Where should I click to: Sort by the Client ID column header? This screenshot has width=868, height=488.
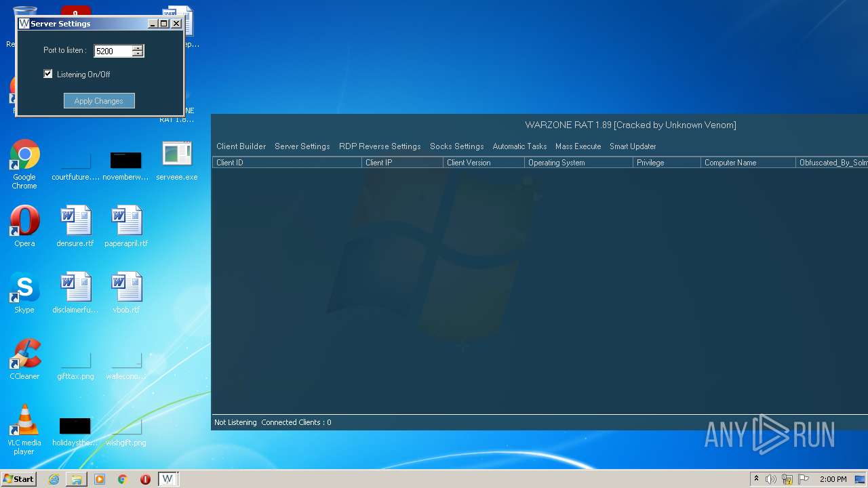point(287,163)
